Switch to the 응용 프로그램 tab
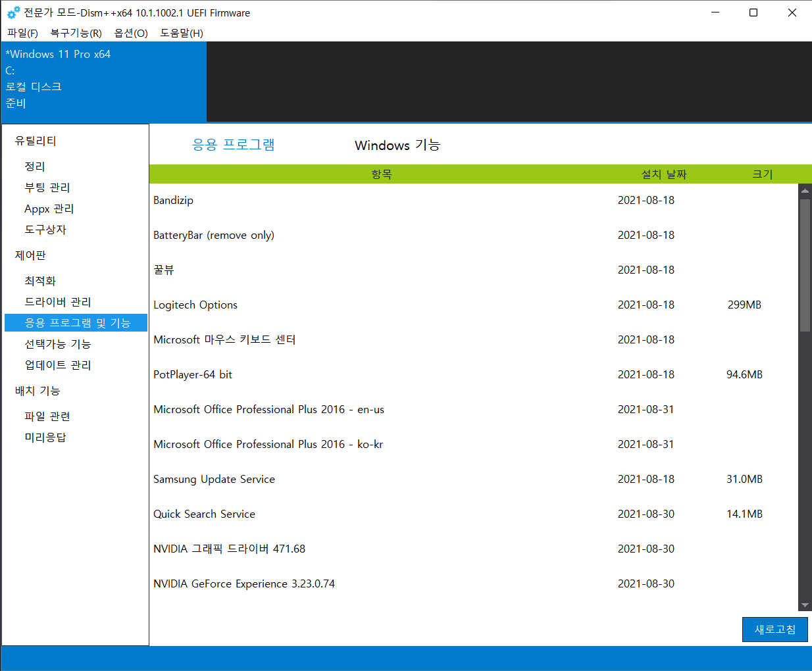812x671 pixels. pos(233,145)
